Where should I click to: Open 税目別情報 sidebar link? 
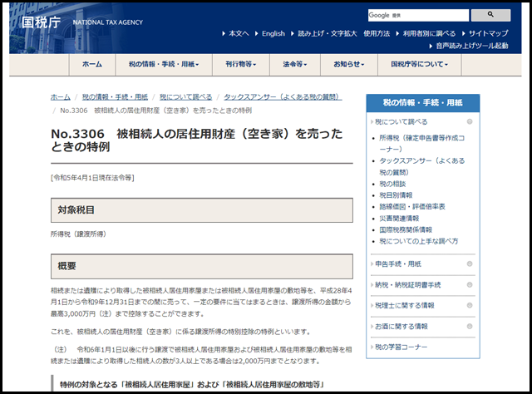pyautogui.click(x=396, y=195)
